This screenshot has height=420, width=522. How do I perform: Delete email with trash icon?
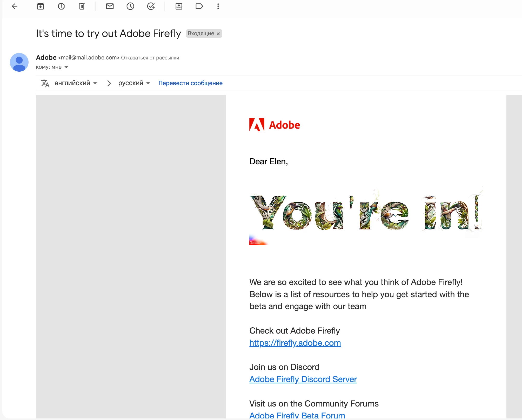tap(82, 6)
